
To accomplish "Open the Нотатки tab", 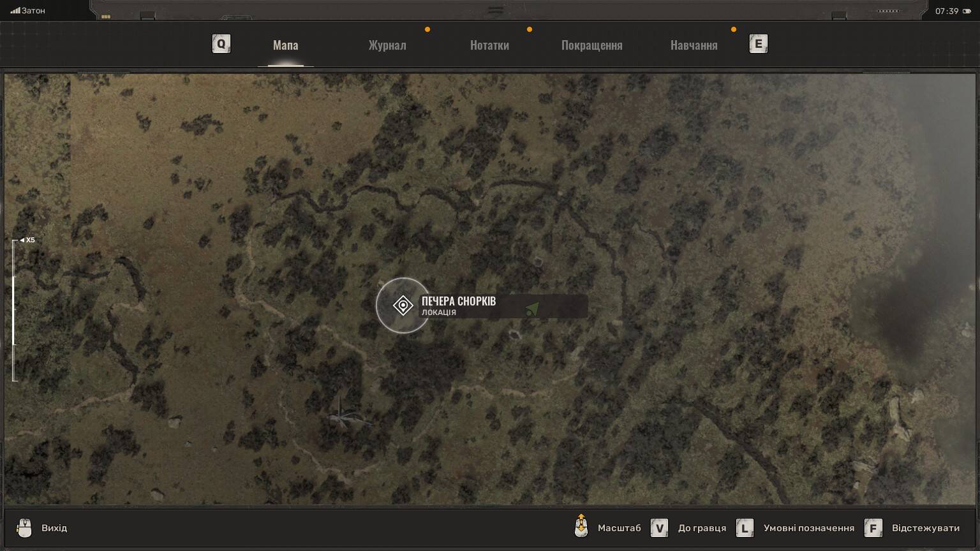I will click(489, 45).
